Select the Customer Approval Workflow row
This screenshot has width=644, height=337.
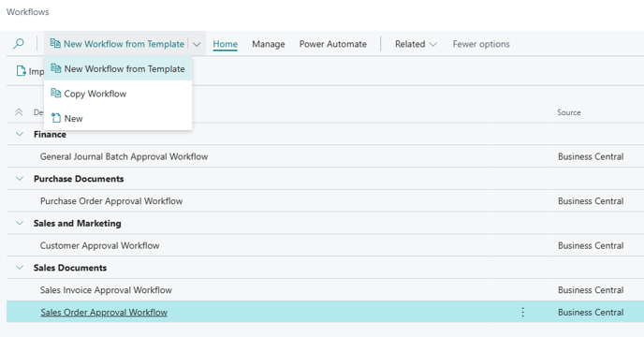tap(326, 245)
